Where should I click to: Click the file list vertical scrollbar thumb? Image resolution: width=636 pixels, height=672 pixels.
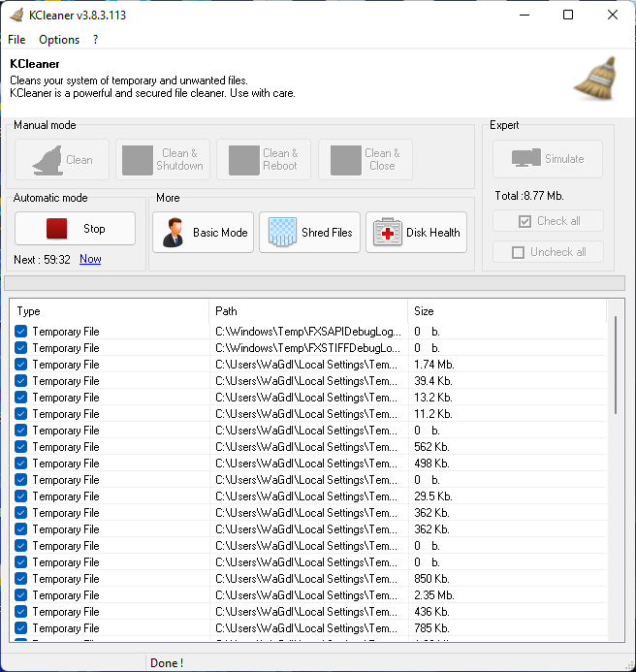pos(616,366)
